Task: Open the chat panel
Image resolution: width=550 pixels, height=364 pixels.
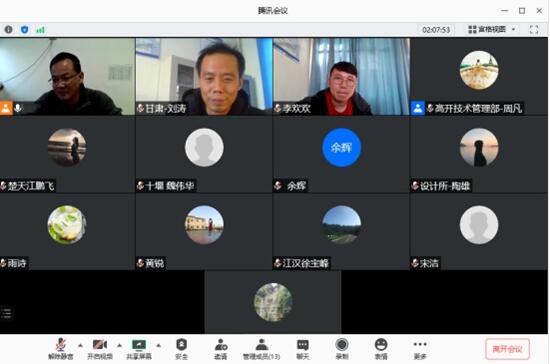Action: click(302, 349)
